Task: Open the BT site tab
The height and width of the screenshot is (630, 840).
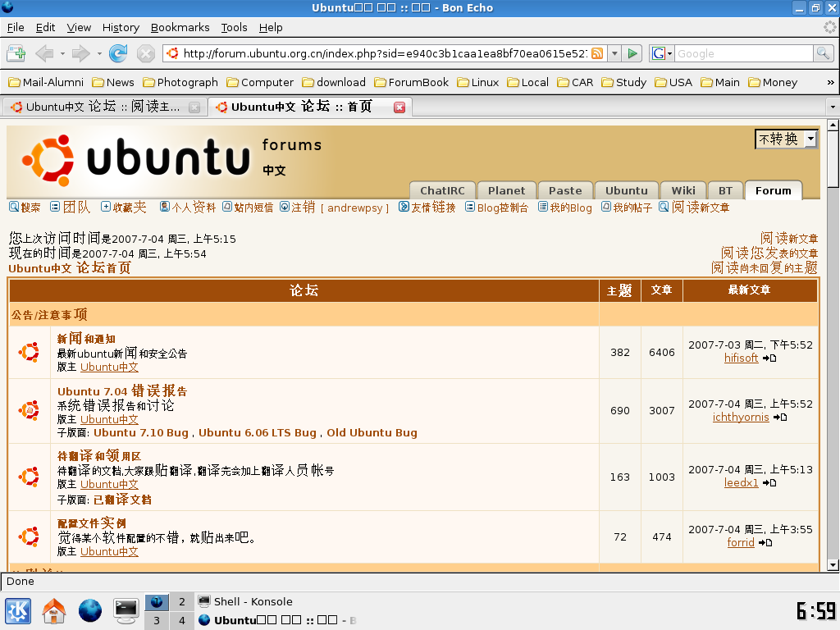Action: pos(725,190)
